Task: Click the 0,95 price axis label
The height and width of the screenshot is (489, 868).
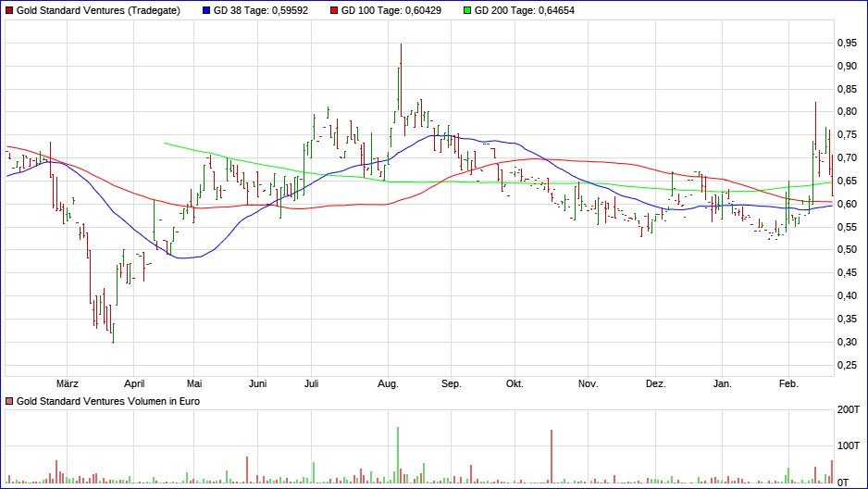Action: (x=847, y=44)
